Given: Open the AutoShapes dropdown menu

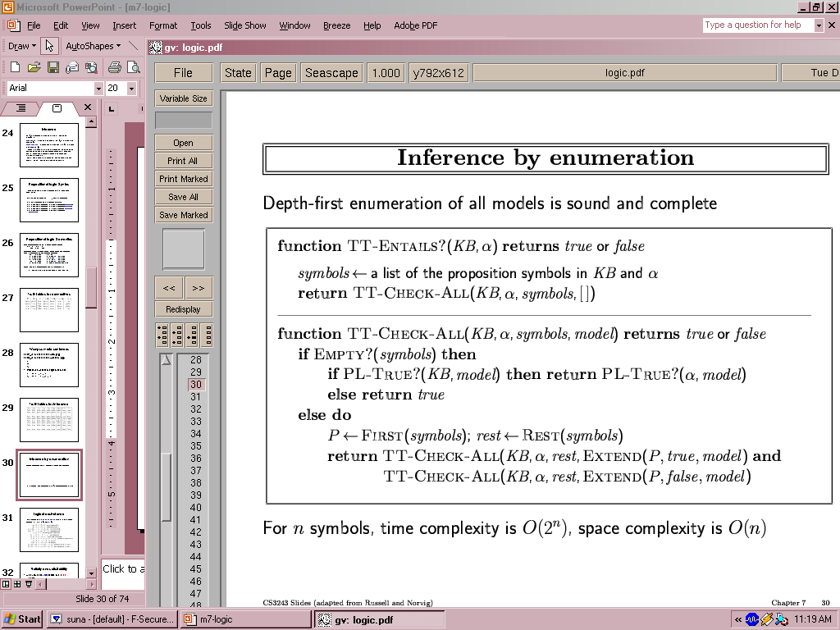Looking at the screenshot, I should click(x=93, y=46).
